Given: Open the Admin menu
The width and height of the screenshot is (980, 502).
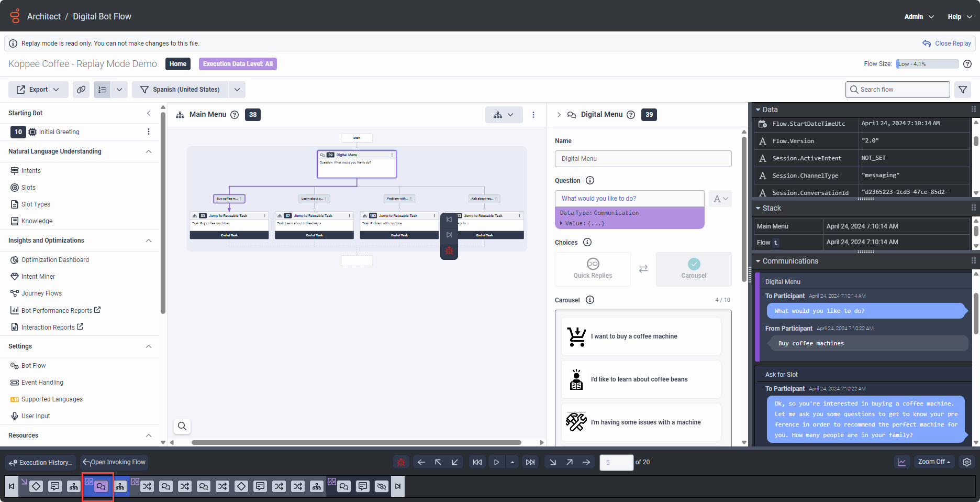Looking at the screenshot, I should point(919,17).
